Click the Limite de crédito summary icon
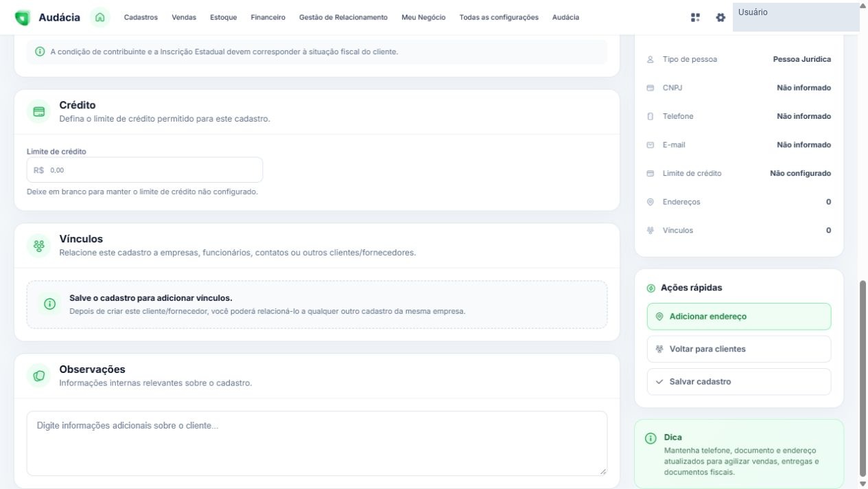868x489 pixels. [650, 174]
